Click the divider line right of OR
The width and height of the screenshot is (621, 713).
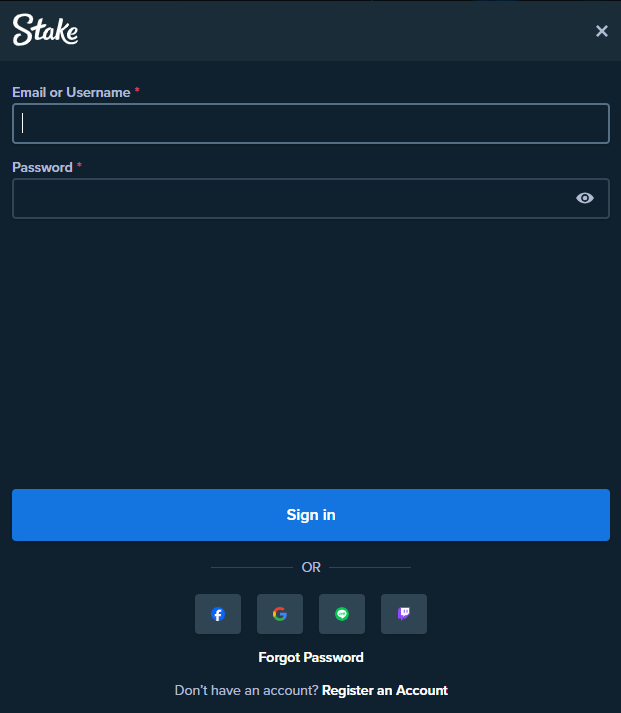[371, 568]
